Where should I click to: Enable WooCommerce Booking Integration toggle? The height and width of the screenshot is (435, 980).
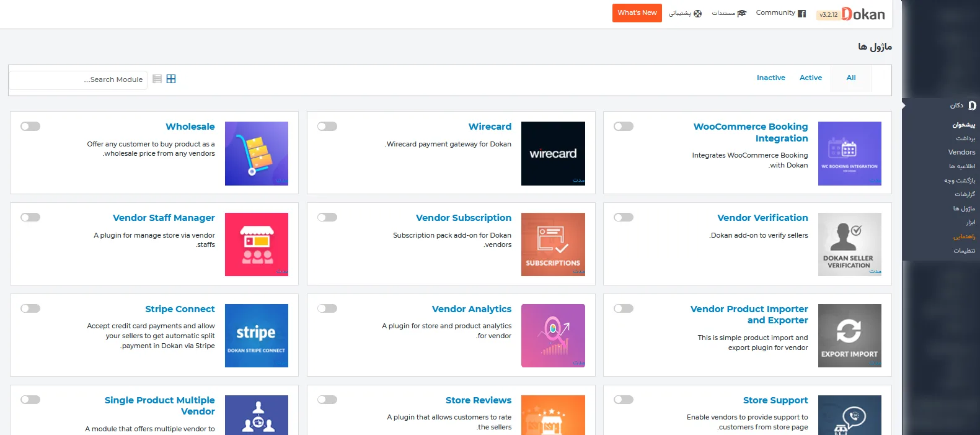[624, 126]
